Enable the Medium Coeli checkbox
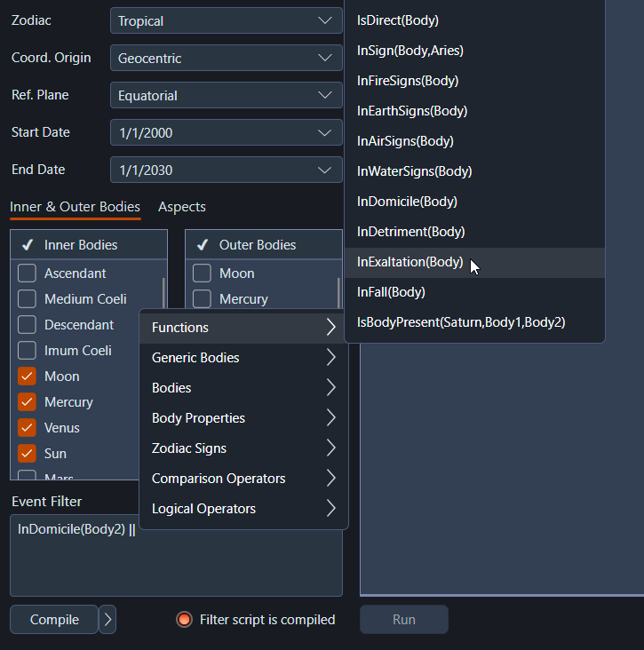 (27, 299)
